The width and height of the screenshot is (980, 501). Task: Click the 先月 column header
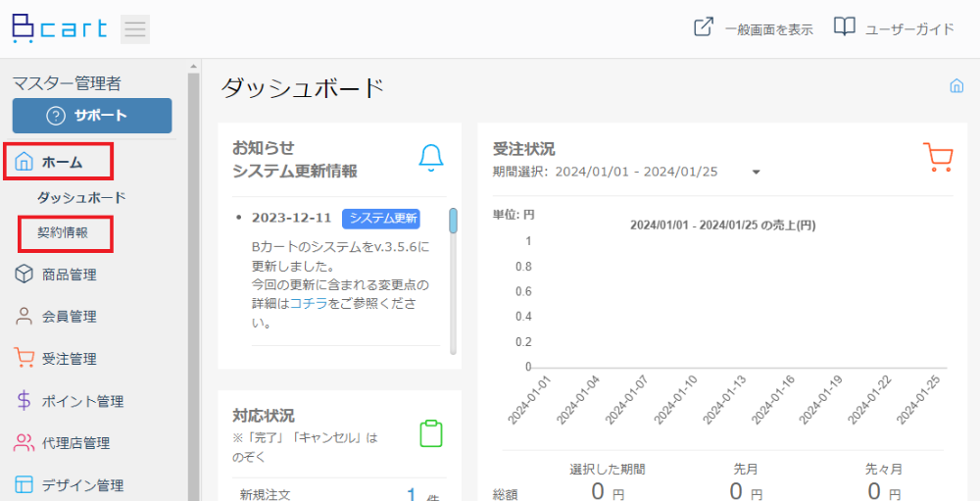point(746,469)
